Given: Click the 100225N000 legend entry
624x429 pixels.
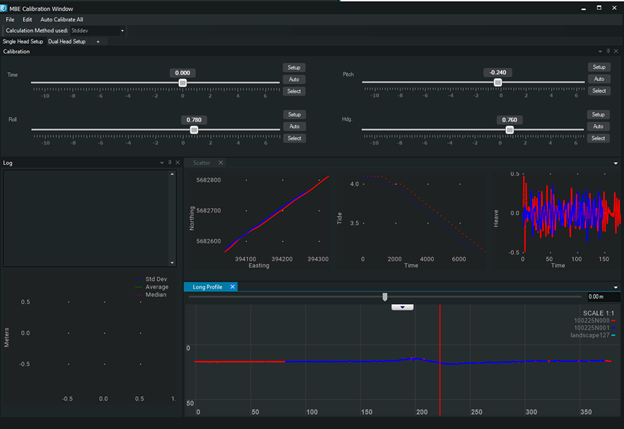Looking at the screenshot, I should (594, 320).
